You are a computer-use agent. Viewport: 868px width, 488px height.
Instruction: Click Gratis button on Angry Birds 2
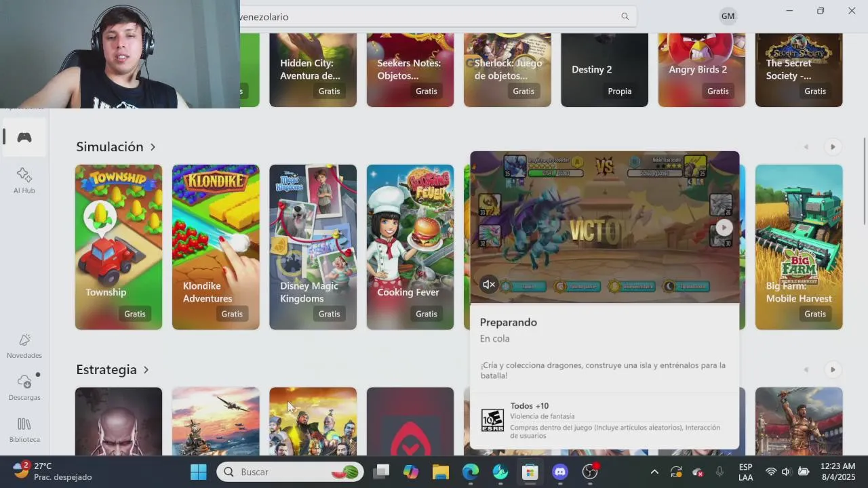(x=718, y=91)
